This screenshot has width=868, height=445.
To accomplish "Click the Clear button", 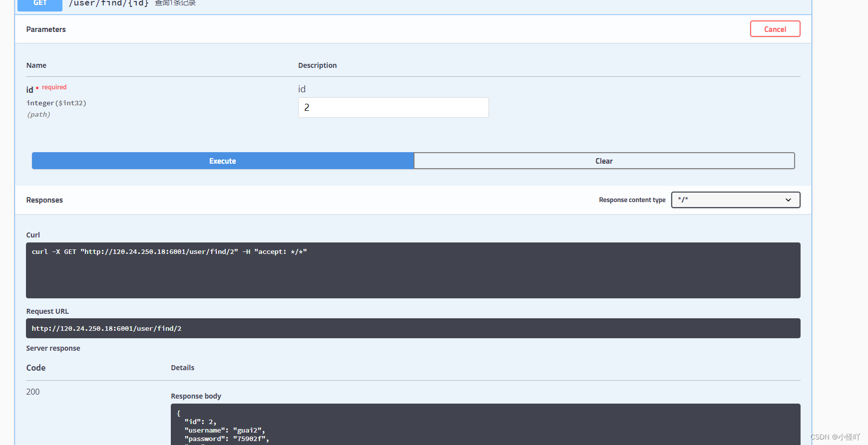I will 604,161.
